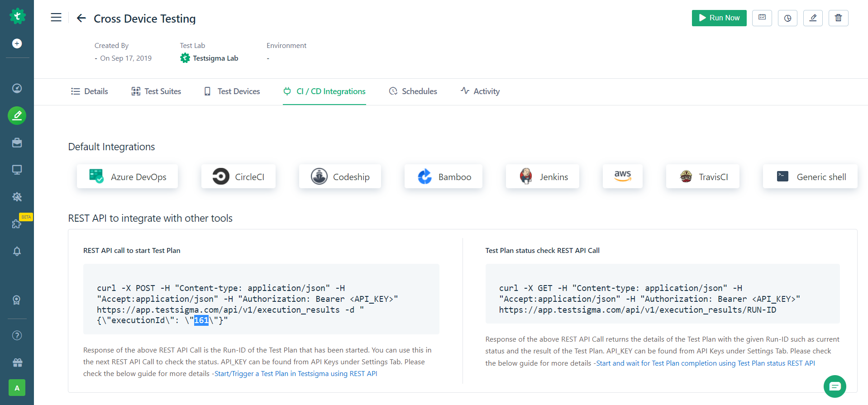This screenshot has height=405, width=868.
Task: Click the pencil edit icon button at top
Action: tap(813, 18)
